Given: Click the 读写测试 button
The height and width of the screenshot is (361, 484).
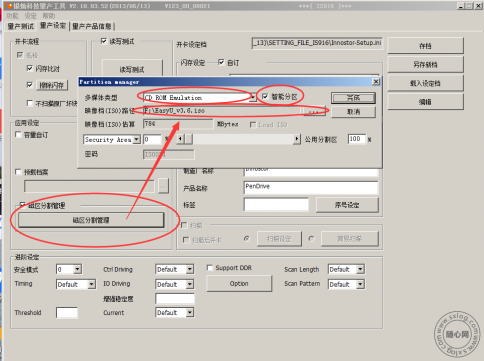Looking at the screenshot, I should pyautogui.click(x=132, y=69).
